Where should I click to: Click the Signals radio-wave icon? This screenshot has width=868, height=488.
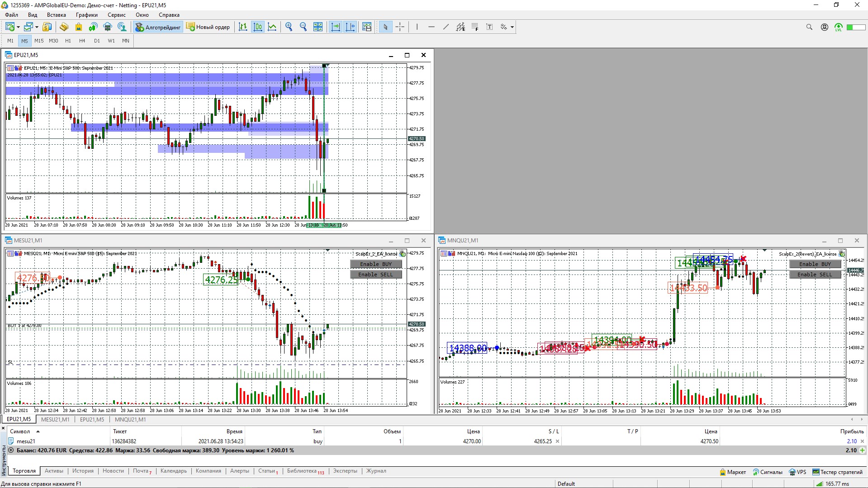[x=93, y=27]
